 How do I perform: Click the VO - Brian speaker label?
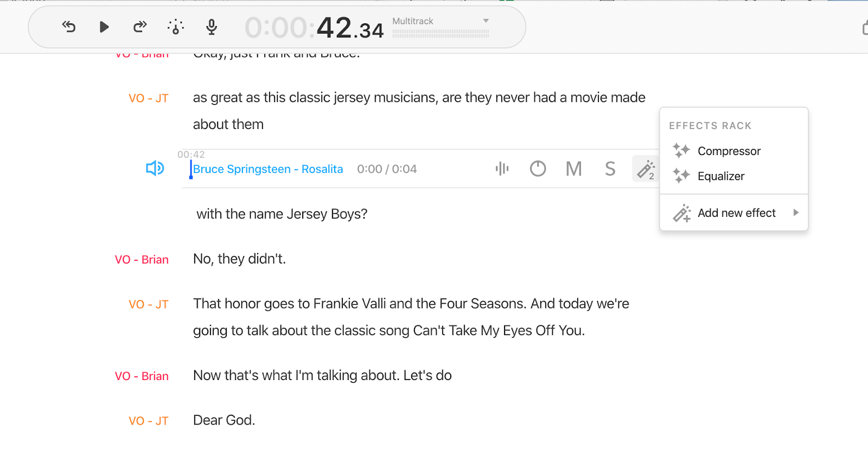pos(142,260)
